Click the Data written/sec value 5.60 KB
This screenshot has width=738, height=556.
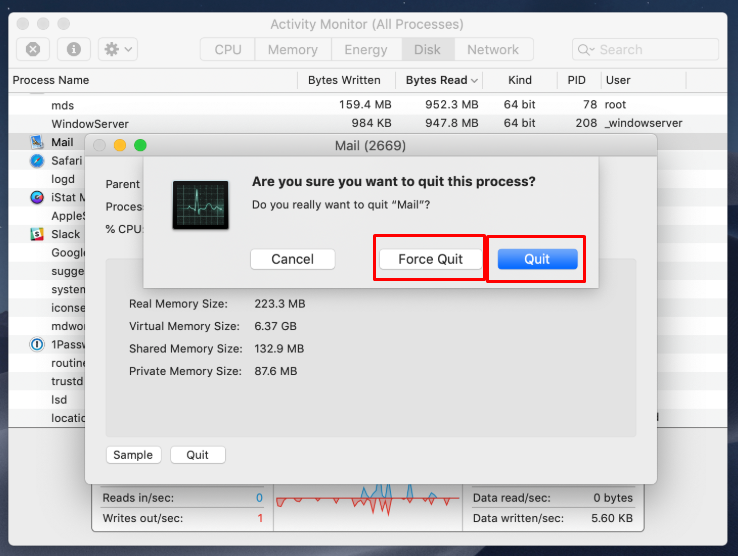[x=612, y=518]
